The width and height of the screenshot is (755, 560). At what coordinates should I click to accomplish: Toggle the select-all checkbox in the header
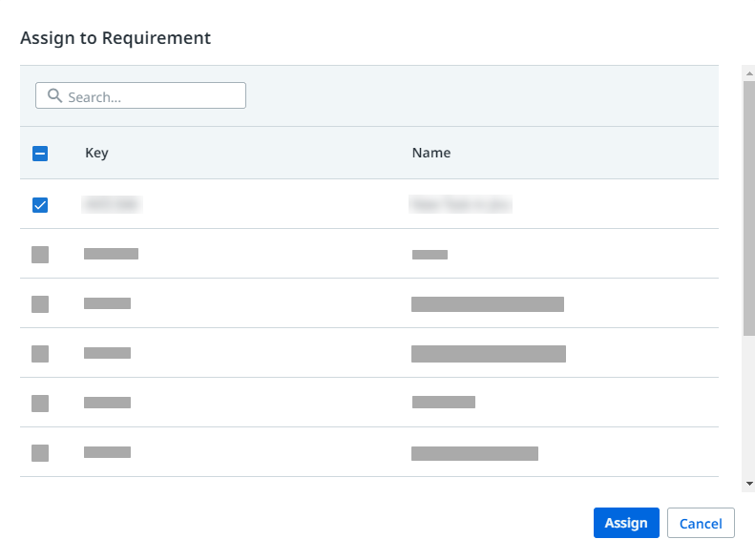(40, 154)
